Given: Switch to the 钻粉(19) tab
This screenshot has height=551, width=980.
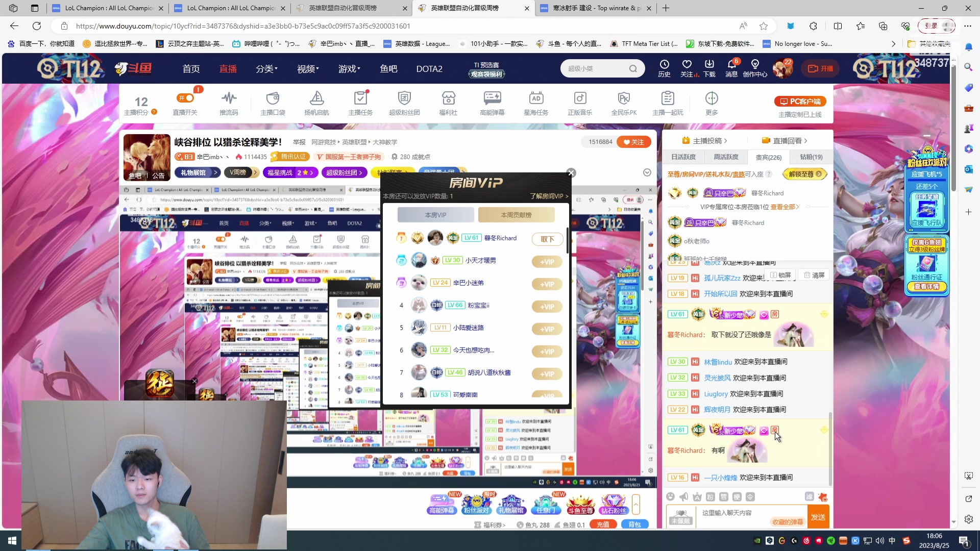Looking at the screenshot, I should (x=811, y=157).
